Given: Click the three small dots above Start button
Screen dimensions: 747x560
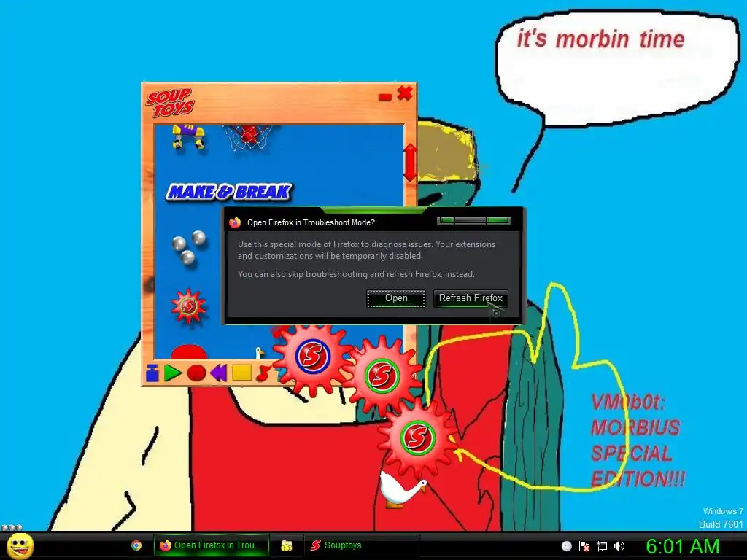Looking at the screenshot, I should point(12,527).
